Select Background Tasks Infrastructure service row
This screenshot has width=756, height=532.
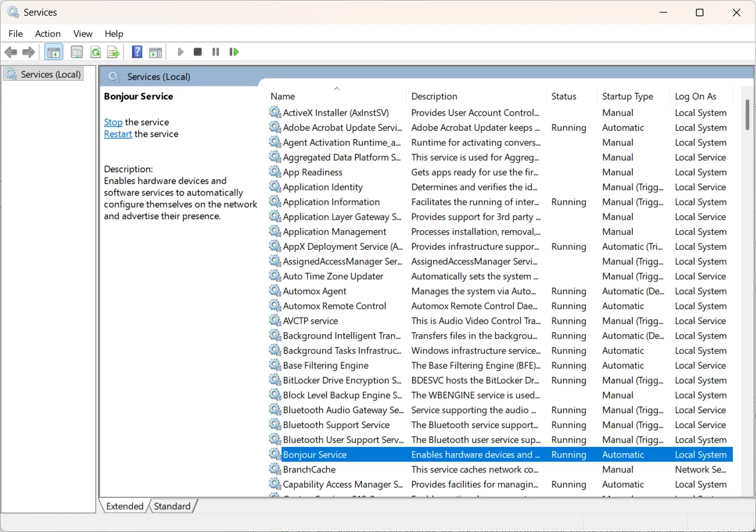pos(501,350)
